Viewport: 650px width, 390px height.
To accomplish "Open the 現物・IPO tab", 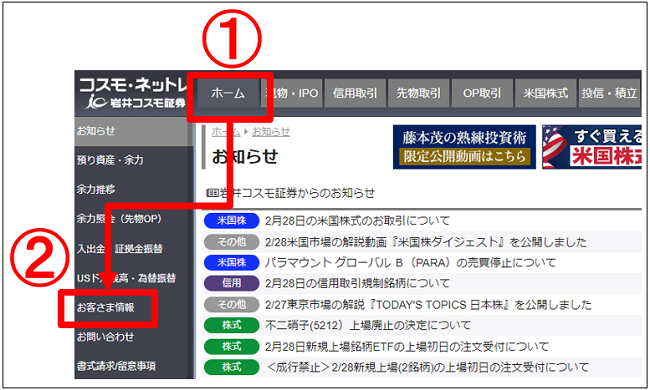I will pyautogui.click(x=292, y=93).
